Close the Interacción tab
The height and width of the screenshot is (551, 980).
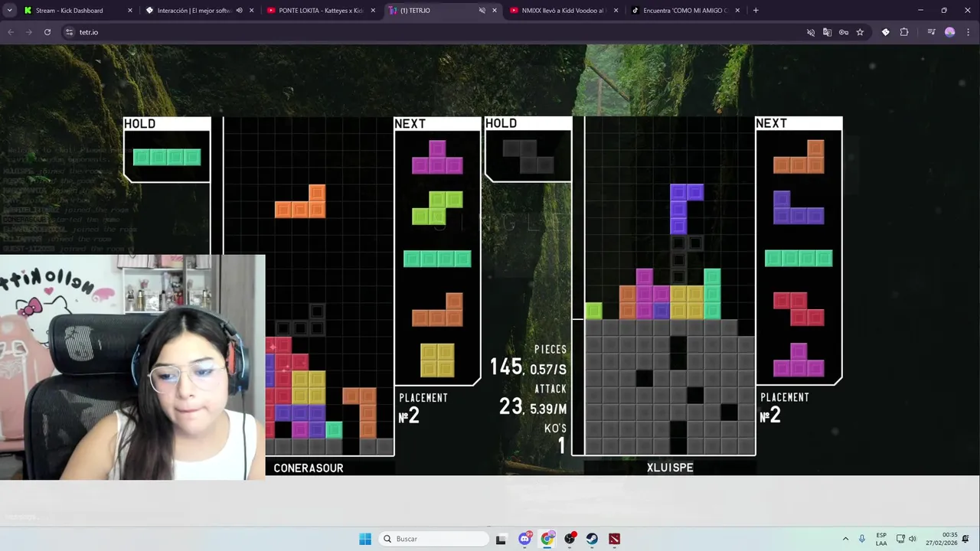click(251, 11)
